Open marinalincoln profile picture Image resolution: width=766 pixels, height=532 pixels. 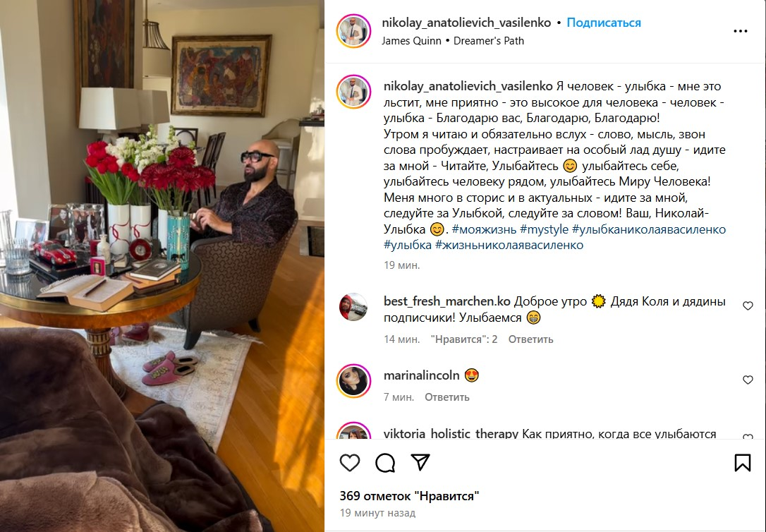click(353, 380)
